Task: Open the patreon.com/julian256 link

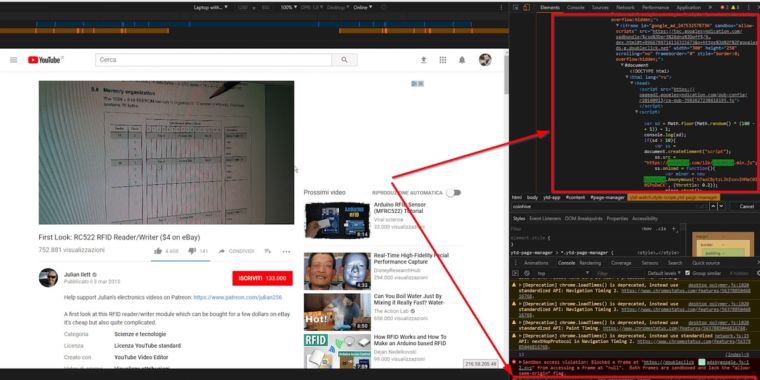Action: point(238,297)
